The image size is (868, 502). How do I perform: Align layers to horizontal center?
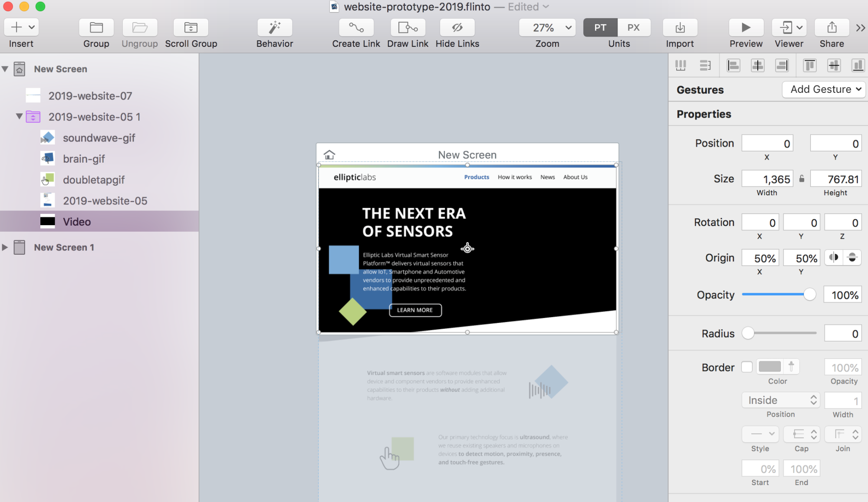(758, 66)
